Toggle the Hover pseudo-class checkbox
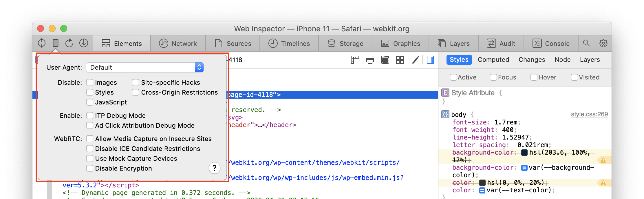 534,77
